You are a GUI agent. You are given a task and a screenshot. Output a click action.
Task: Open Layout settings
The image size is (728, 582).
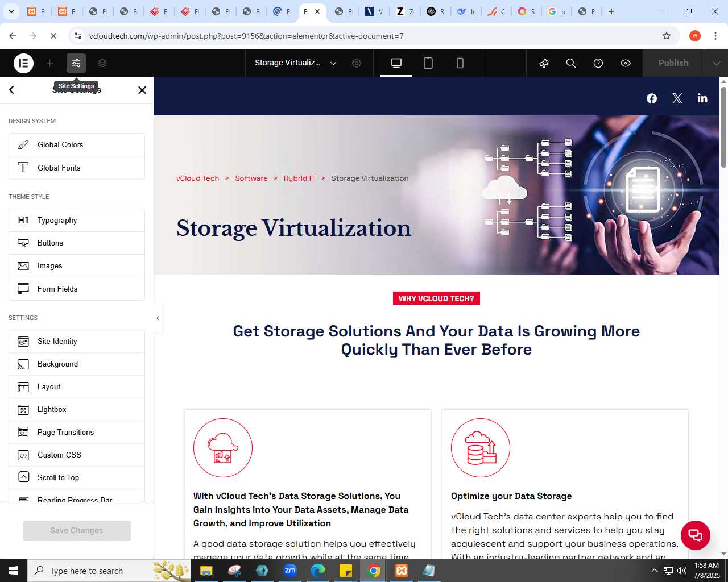[77, 387]
